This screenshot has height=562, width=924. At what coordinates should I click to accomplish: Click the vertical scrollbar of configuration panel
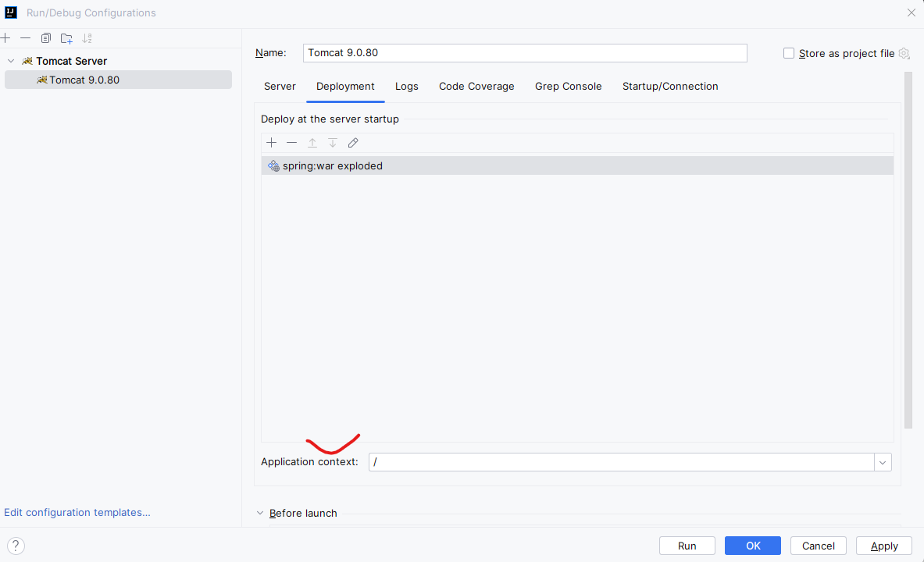tap(908, 251)
